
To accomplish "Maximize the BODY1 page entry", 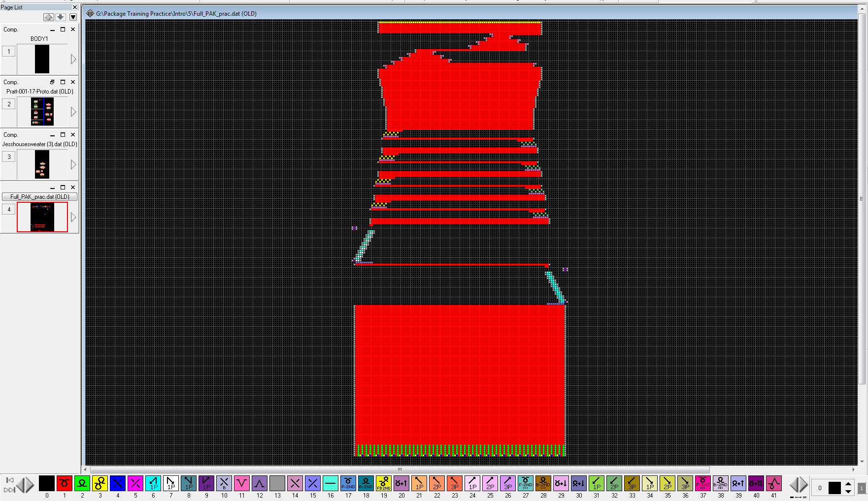I will (x=63, y=30).
